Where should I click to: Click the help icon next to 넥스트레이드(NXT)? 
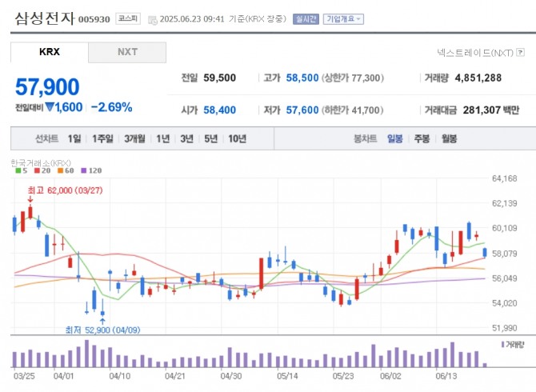point(520,52)
